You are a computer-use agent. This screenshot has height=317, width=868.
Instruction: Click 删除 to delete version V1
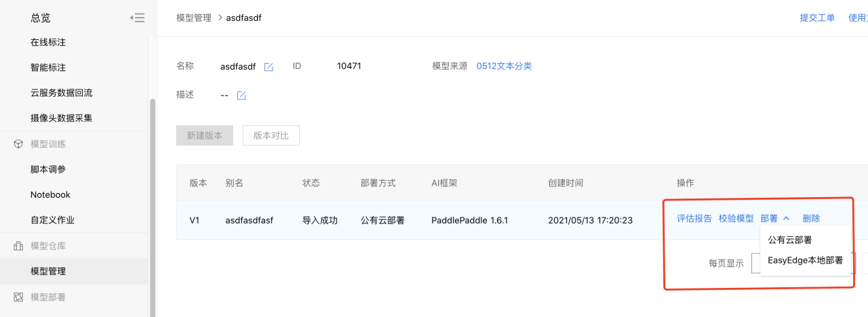click(811, 219)
